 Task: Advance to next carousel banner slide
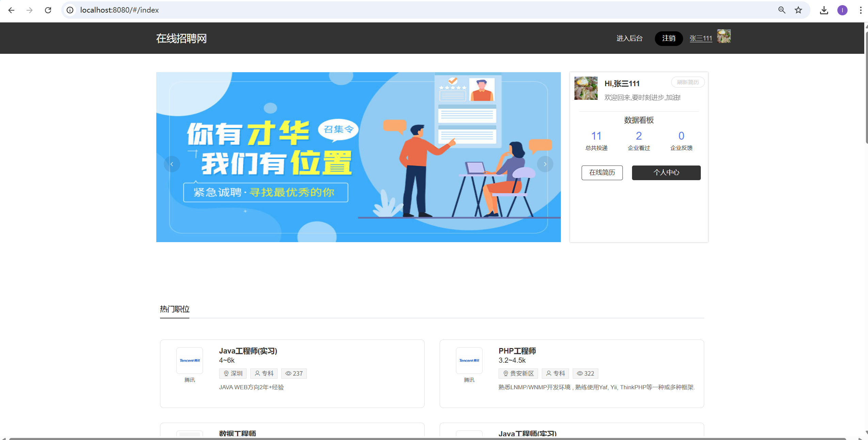point(545,164)
